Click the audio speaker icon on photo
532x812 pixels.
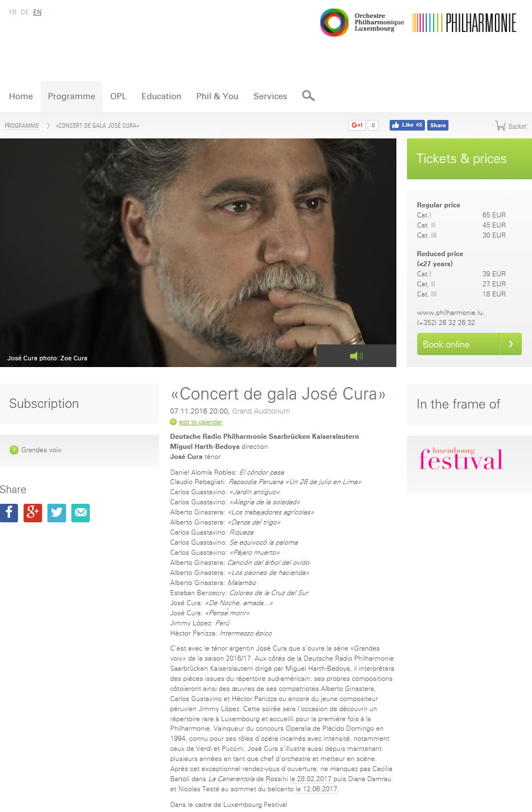357,356
